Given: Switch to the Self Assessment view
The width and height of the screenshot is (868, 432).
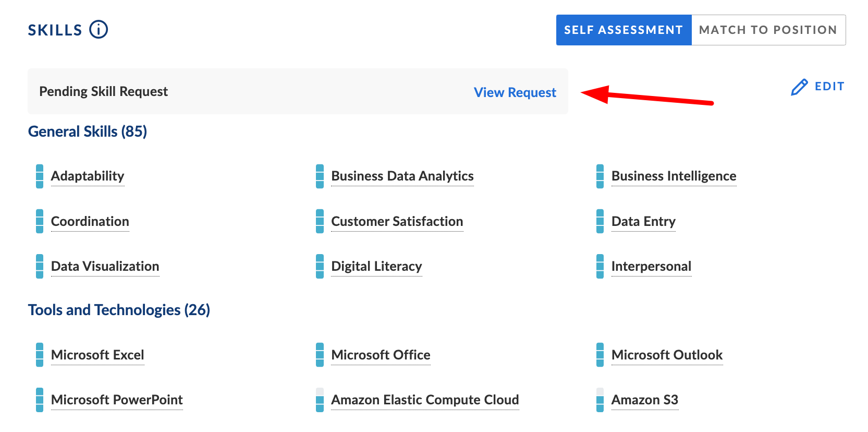Looking at the screenshot, I should [624, 30].
